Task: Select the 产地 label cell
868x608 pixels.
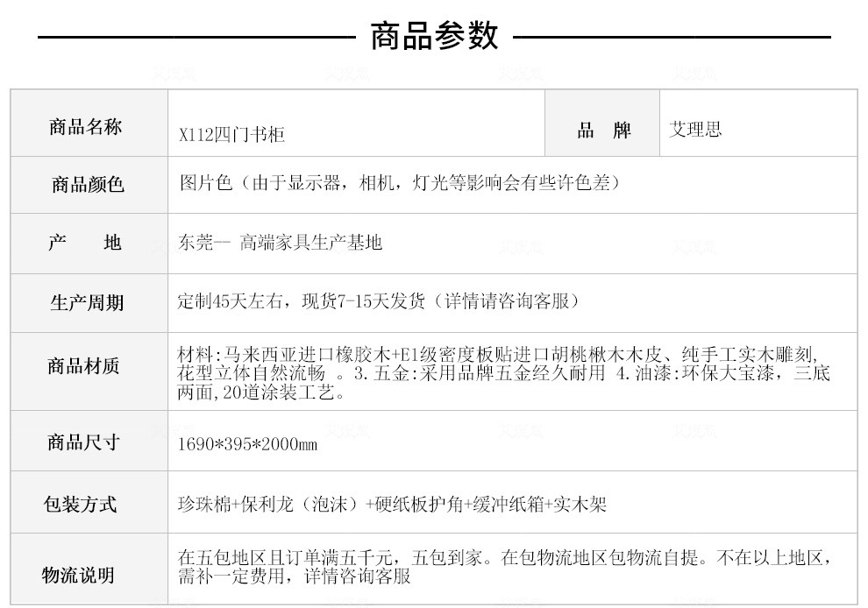Action: pyautogui.click(x=89, y=244)
